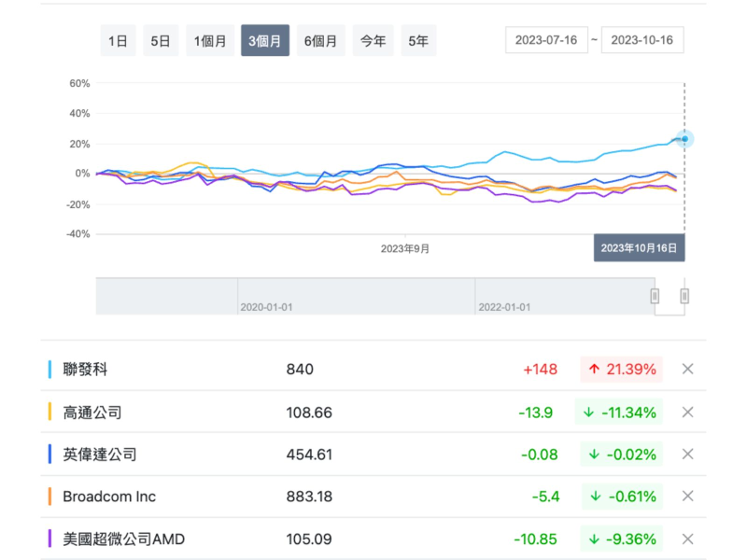The width and height of the screenshot is (747, 560).
Task: Choose the 1個月 range tab
Action: click(x=210, y=41)
